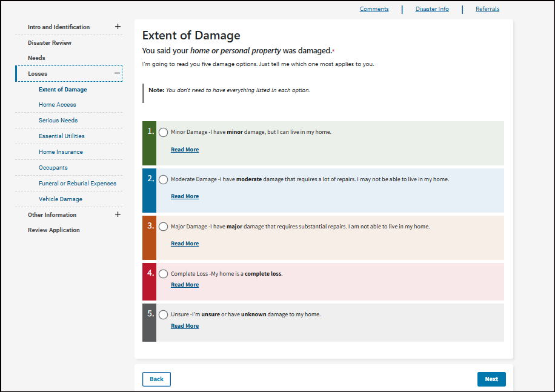Pick the Complete Loss radio option
Screen dimensions: 555x392
164,274
